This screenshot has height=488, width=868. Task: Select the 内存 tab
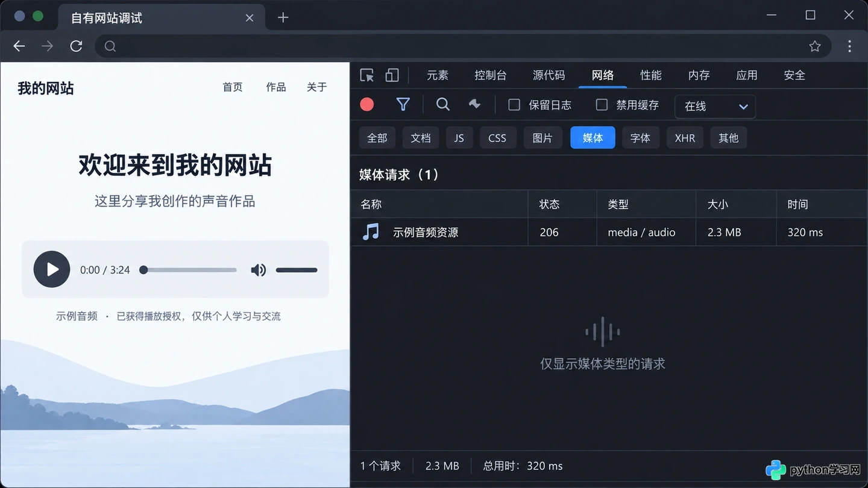pyautogui.click(x=699, y=75)
